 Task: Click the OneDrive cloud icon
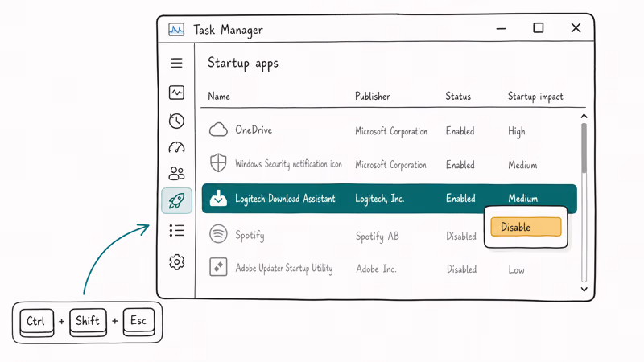(x=218, y=130)
